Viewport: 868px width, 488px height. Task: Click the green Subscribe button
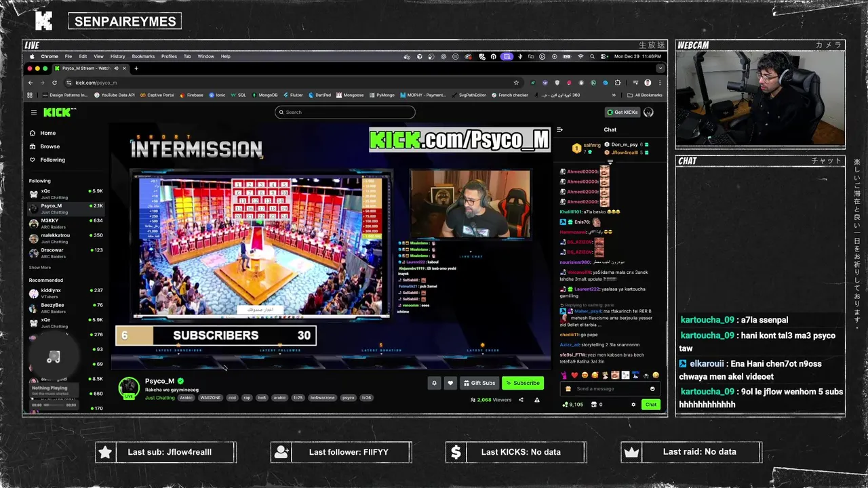[523, 383]
